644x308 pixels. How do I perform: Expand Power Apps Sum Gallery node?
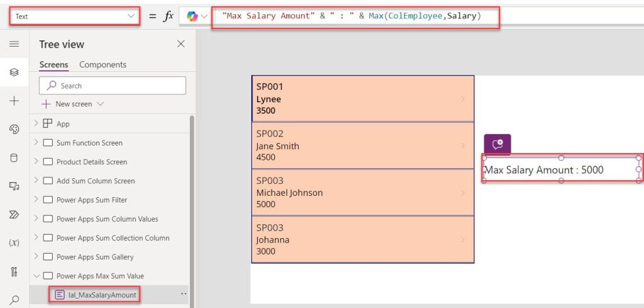36,256
